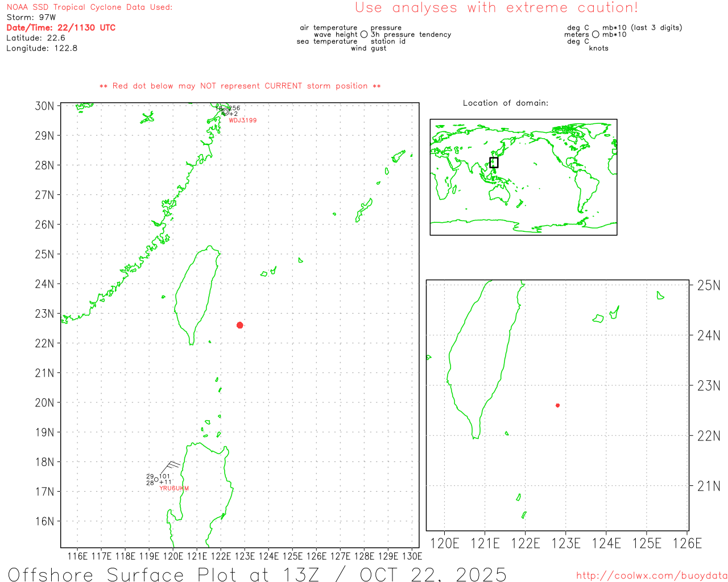Click the 'Location of domain:' label
Image resolution: width=728 pixels, height=582 pixels.
coord(505,103)
